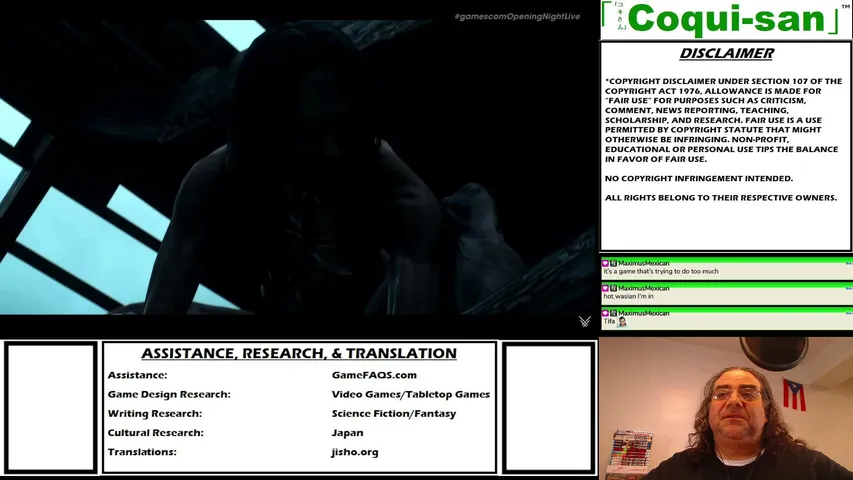The height and width of the screenshot is (480, 853).
Task: Click the GameFAQS.com text
Action: [x=374, y=375]
